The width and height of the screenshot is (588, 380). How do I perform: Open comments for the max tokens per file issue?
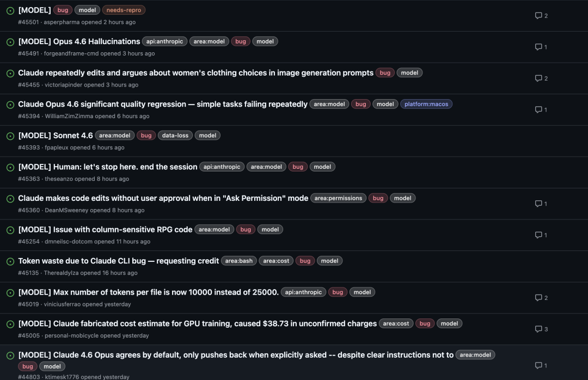point(538,298)
